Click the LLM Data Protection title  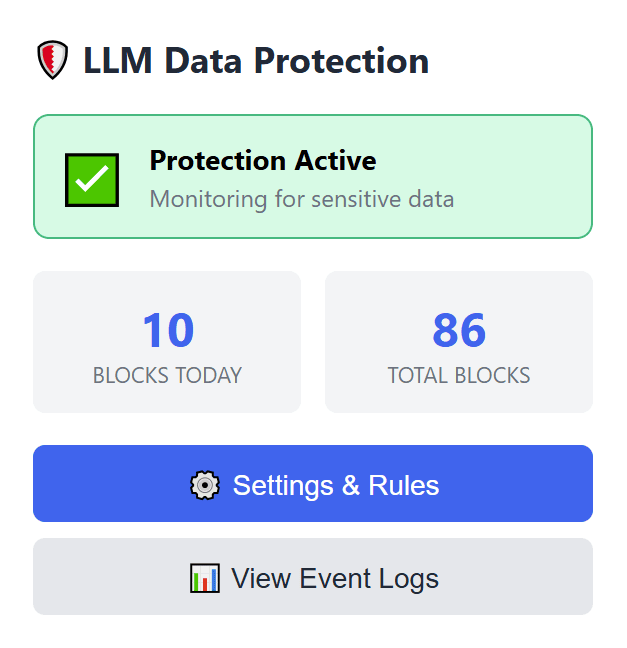click(256, 61)
